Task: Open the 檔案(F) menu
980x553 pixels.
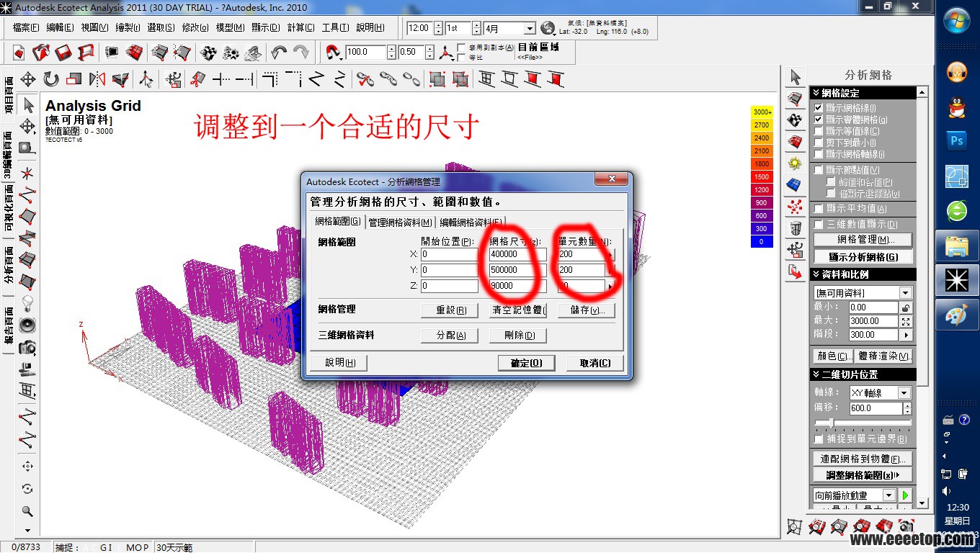Action: [26, 27]
